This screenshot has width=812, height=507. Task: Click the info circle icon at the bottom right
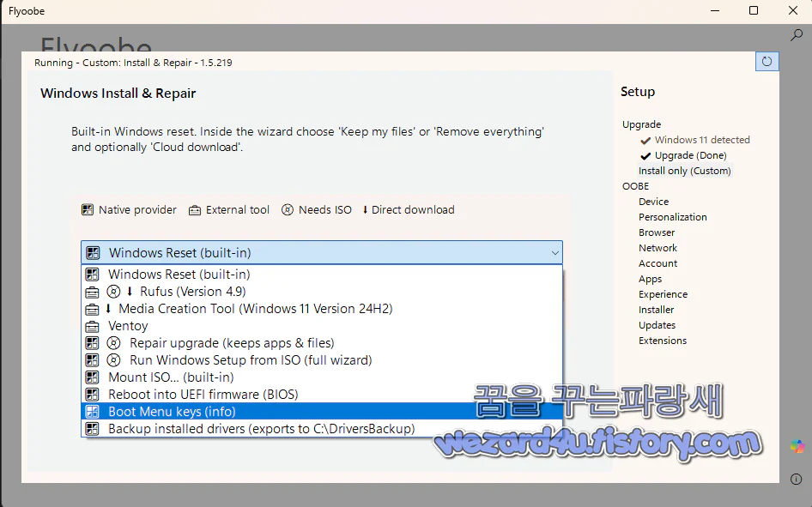(x=796, y=479)
